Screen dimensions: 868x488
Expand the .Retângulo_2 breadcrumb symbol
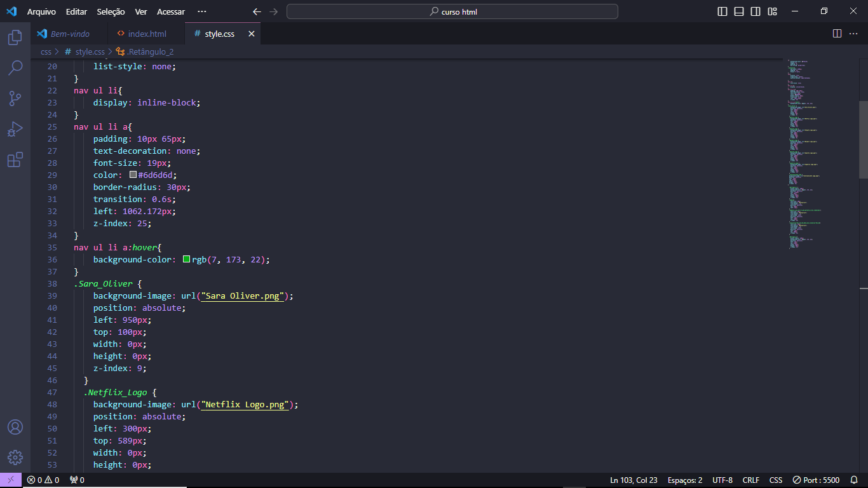coord(150,52)
